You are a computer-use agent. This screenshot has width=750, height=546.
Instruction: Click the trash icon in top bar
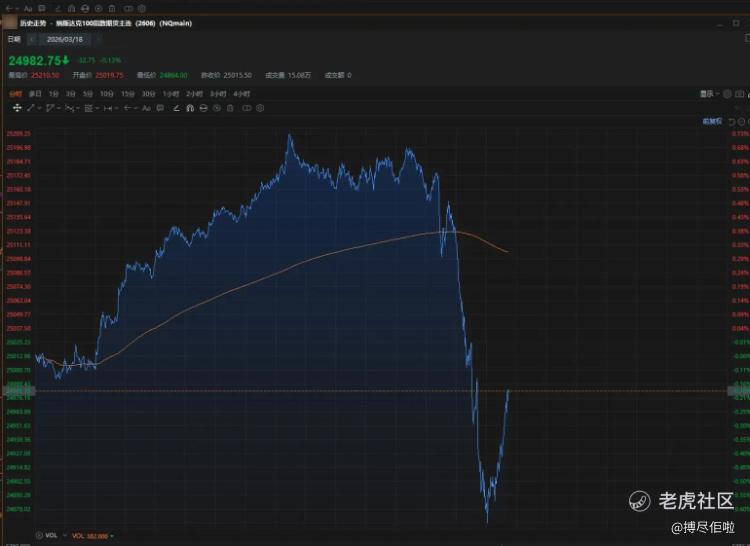point(112,8)
